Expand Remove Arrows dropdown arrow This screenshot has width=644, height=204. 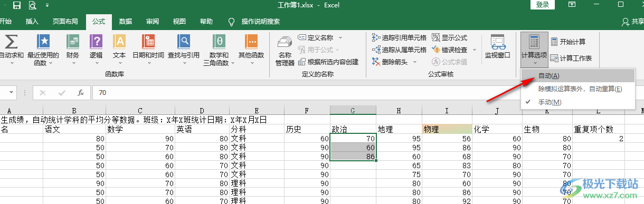414,62
